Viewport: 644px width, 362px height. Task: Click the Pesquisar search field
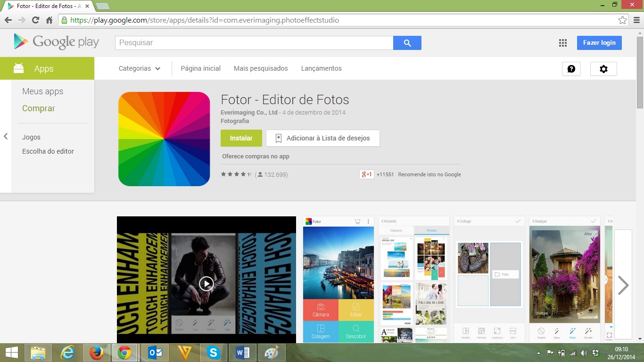(x=254, y=43)
